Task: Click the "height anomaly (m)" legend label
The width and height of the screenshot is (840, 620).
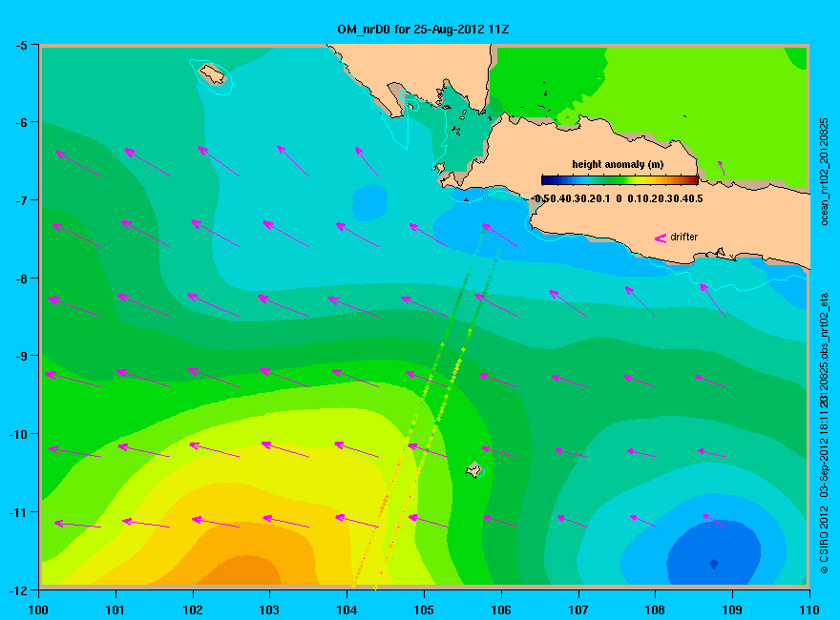Action: [618, 164]
